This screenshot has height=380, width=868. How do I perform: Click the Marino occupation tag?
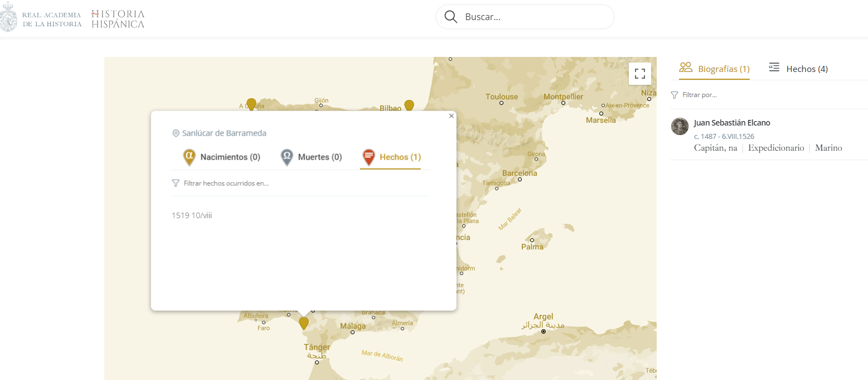tap(828, 148)
